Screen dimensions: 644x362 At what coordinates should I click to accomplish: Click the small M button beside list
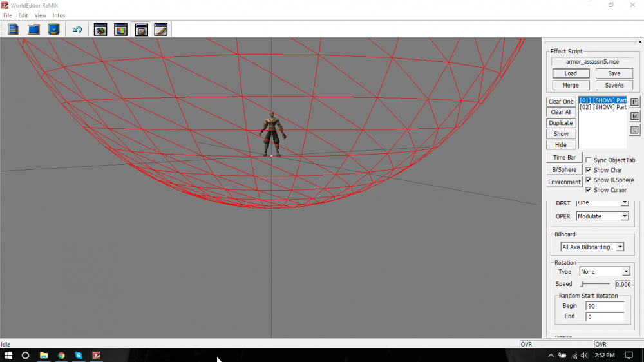click(x=634, y=116)
